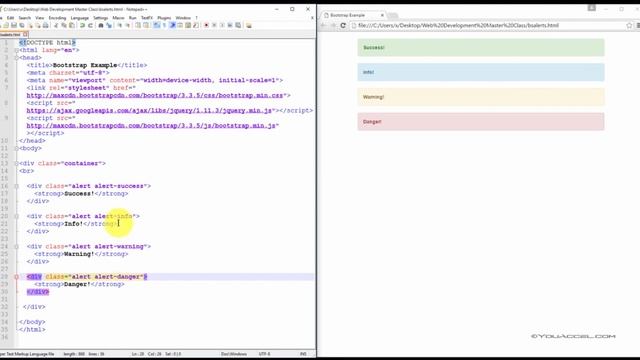Image resolution: width=640 pixels, height=360 pixels.
Task: Play back recorded macro icon
Action: coord(222,25)
